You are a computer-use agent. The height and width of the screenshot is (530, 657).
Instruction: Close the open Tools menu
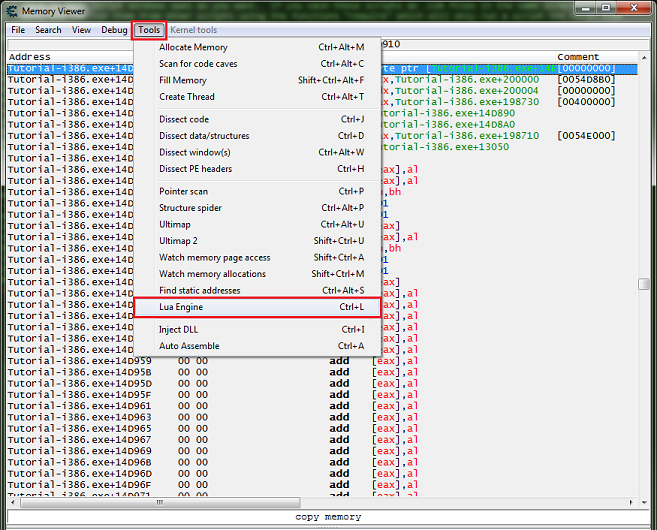(149, 30)
